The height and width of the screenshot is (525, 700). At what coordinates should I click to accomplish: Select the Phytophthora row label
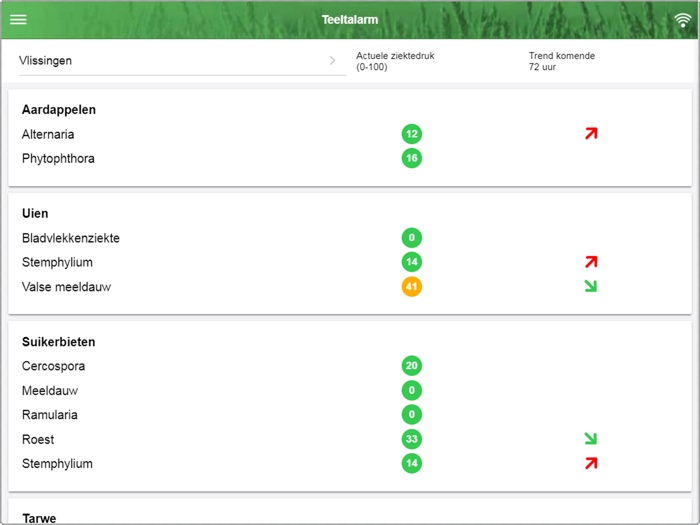coord(58,158)
